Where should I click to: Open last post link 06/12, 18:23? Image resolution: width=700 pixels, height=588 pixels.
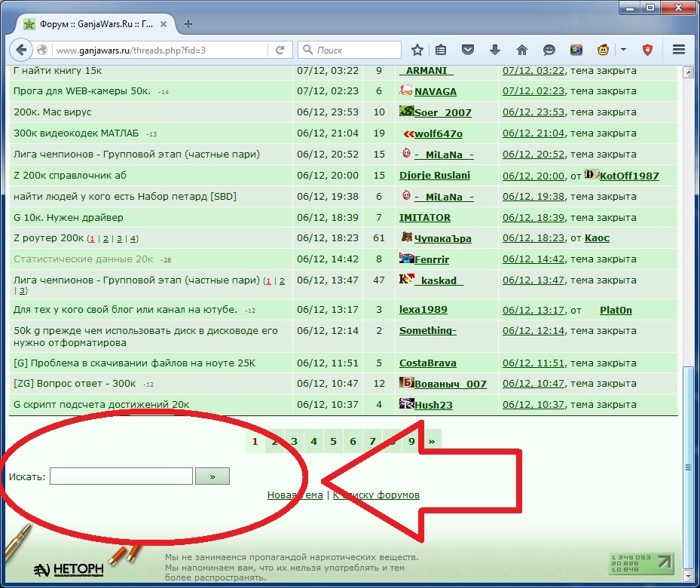click(533, 238)
